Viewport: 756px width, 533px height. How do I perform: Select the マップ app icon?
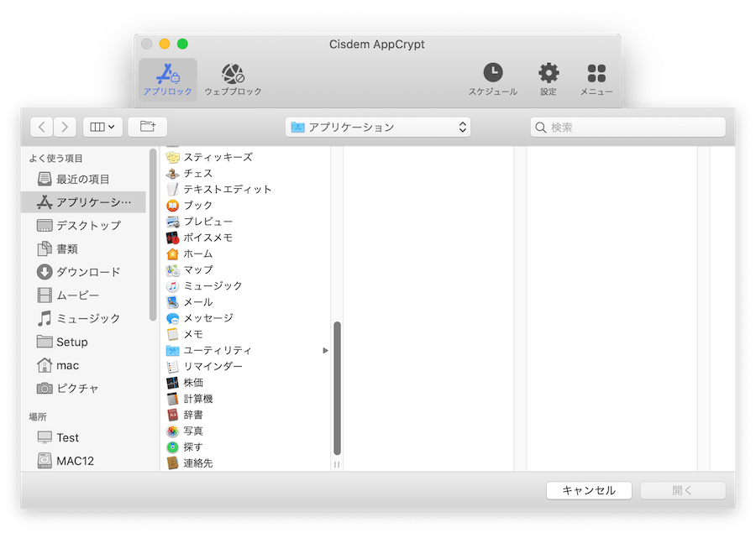tap(172, 270)
